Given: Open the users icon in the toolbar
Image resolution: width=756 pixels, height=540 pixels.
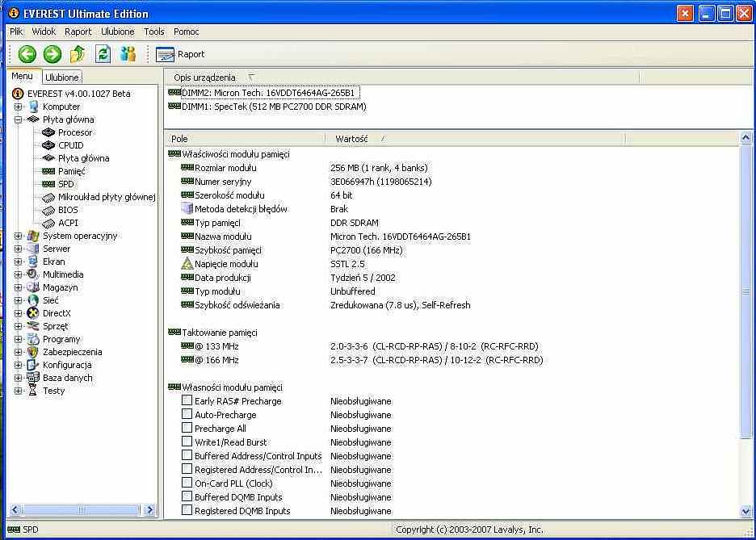Looking at the screenshot, I should pyautogui.click(x=128, y=54).
